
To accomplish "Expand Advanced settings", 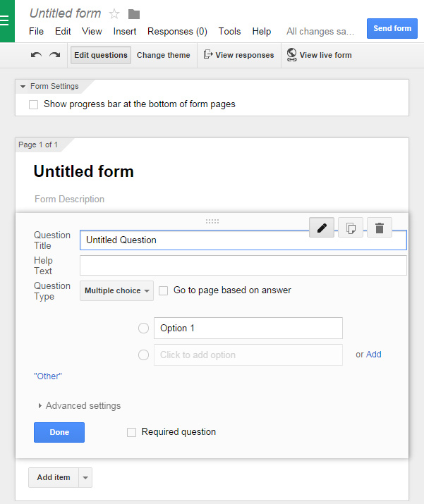I will point(79,405).
